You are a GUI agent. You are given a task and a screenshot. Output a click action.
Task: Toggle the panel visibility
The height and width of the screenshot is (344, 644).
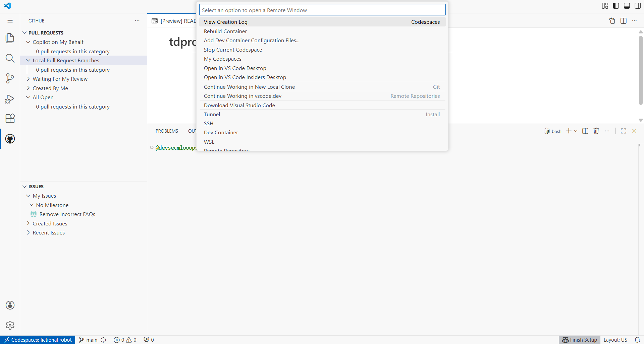627,6
